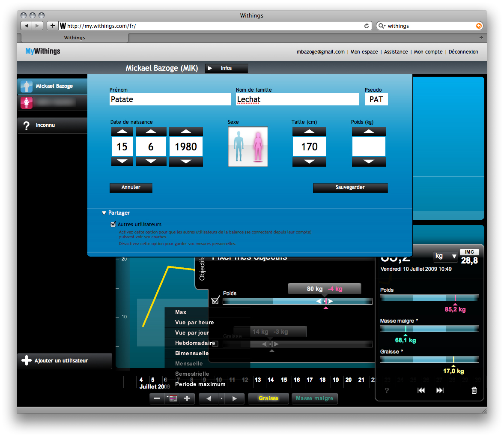Open the kg unit dropdown
Viewport: 504px width, 437px height.
click(445, 256)
